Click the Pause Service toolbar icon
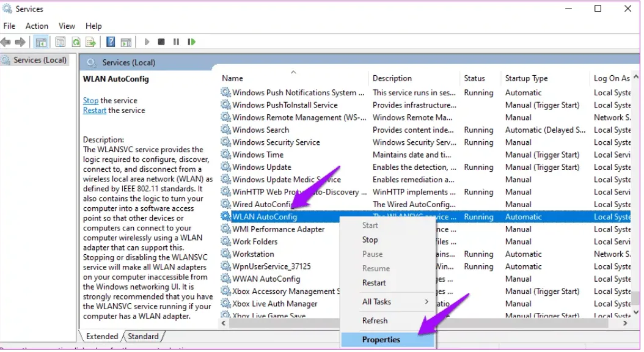 pyautogui.click(x=176, y=42)
